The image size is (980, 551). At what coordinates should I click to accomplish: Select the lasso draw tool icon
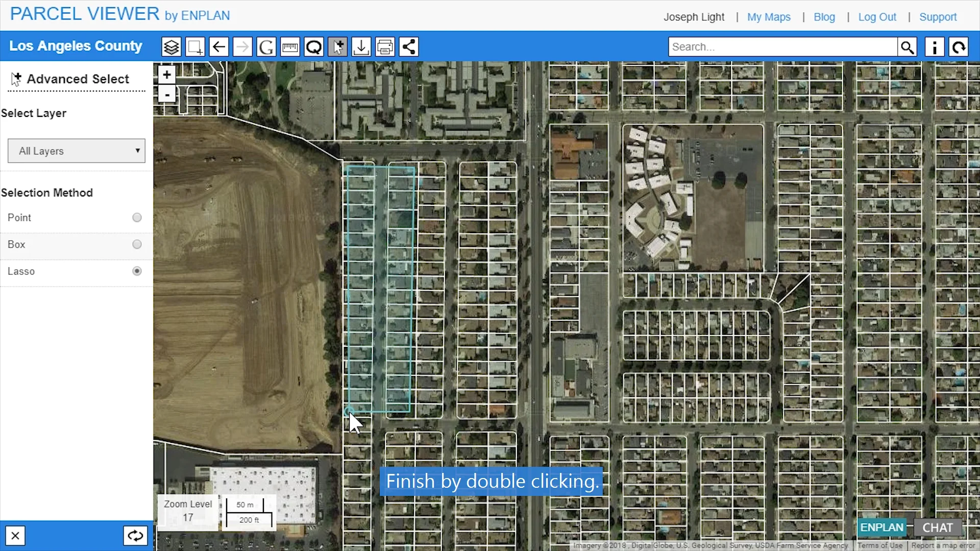(314, 47)
